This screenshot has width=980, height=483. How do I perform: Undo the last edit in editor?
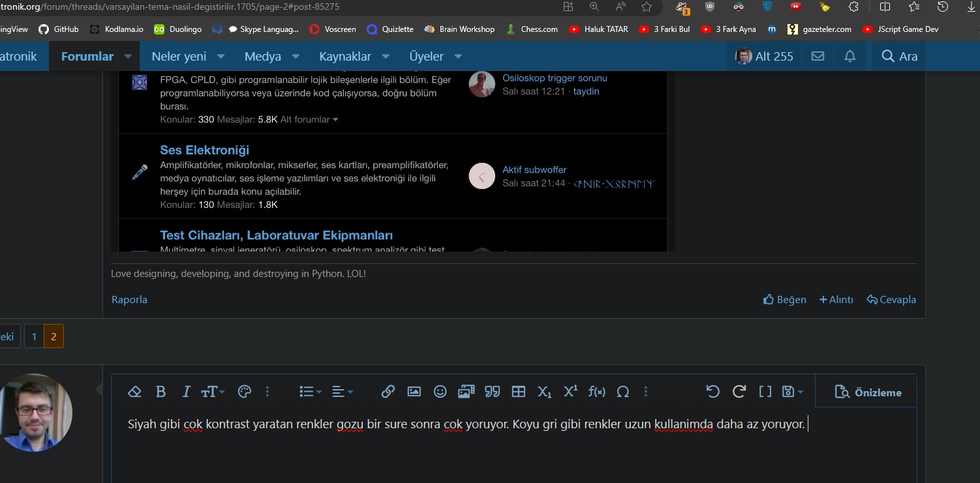click(713, 392)
